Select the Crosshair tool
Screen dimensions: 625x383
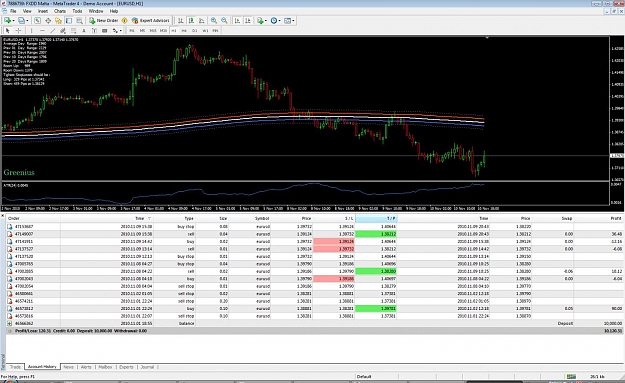tap(18, 31)
